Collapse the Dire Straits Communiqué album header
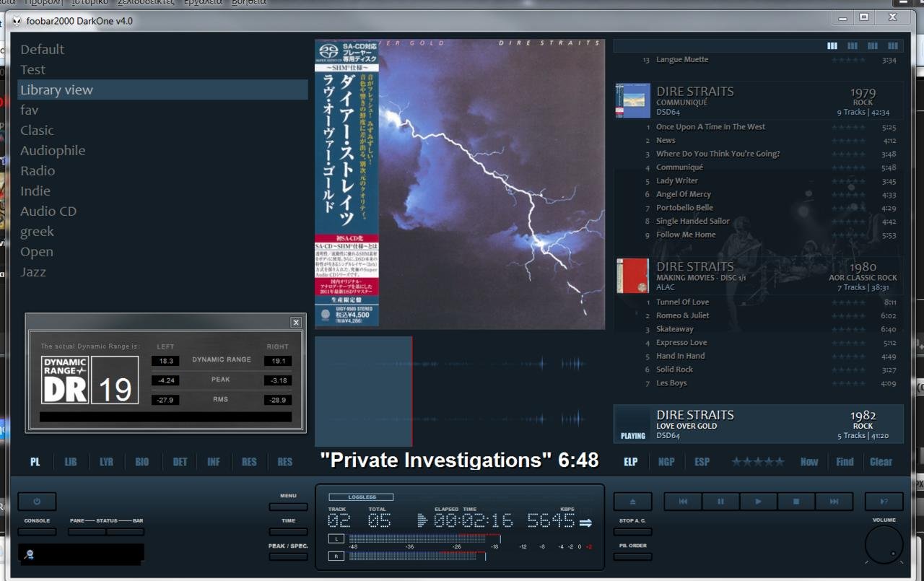 point(758,101)
